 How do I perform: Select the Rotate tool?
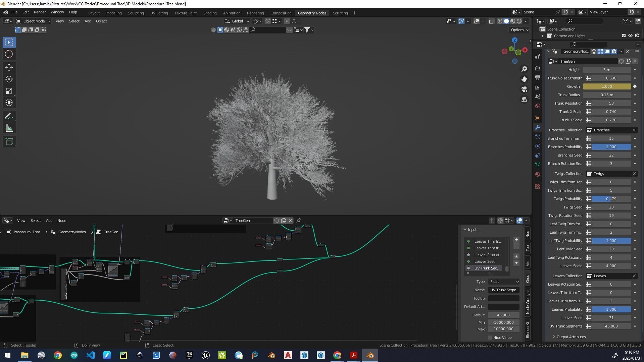click(x=9, y=79)
